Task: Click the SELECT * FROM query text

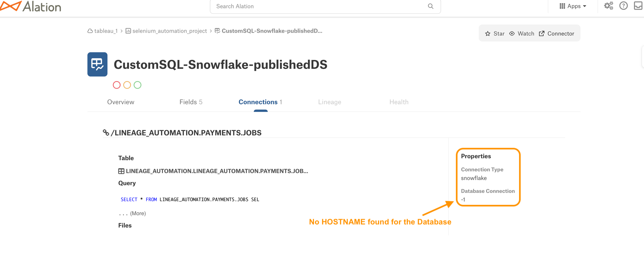Action: pos(190,200)
